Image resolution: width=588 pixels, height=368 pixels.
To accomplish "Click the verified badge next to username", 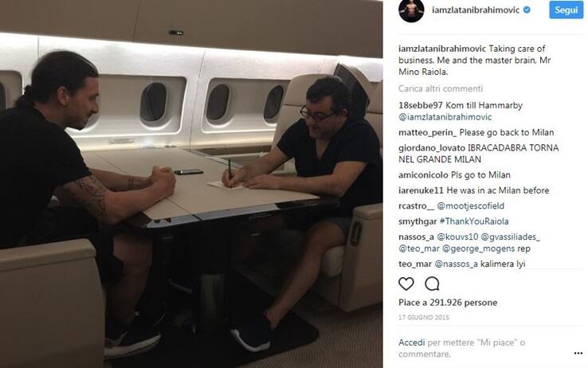I will pyautogui.click(x=527, y=10).
